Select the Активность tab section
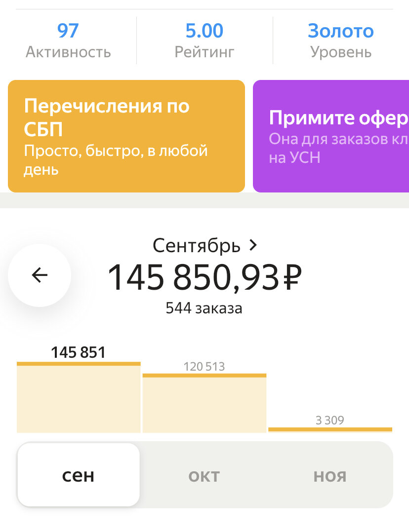 pyautogui.click(x=68, y=51)
